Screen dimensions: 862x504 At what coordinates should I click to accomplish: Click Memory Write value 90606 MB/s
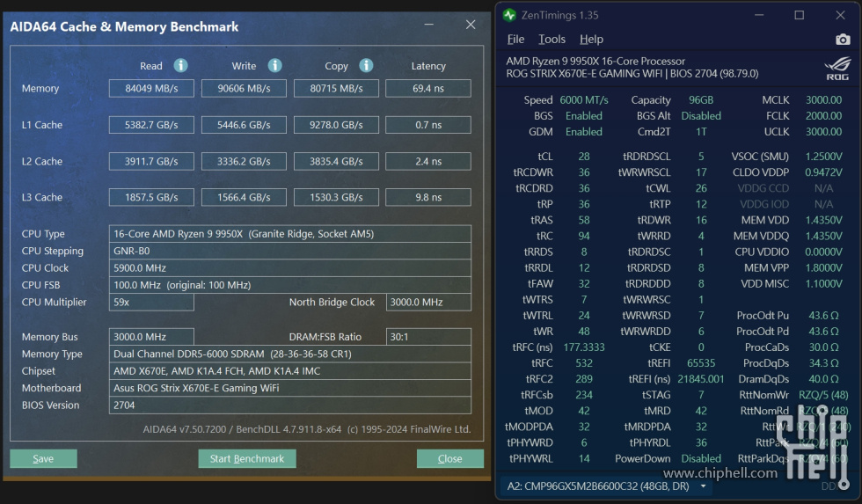pyautogui.click(x=244, y=89)
